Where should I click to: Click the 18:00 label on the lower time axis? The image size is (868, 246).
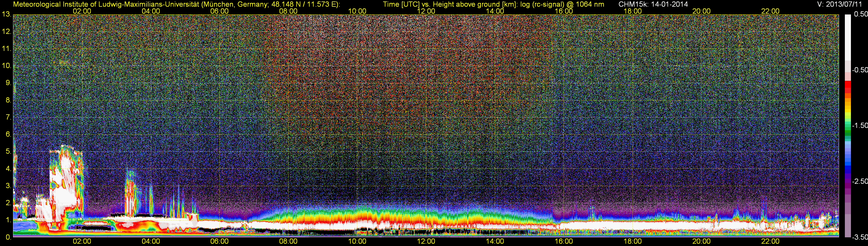click(x=633, y=241)
